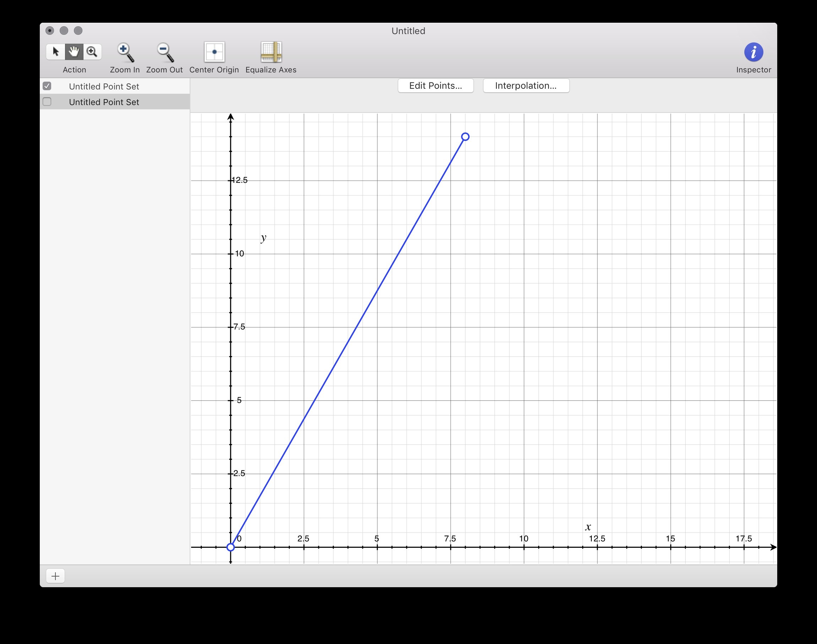
Task: Open the Interpolation settings
Action: tap(526, 86)
